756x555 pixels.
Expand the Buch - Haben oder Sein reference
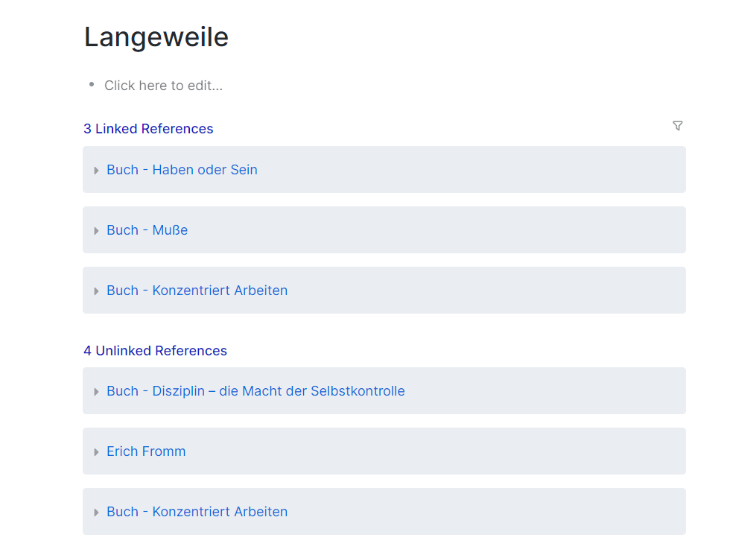(x=97, y=171)
